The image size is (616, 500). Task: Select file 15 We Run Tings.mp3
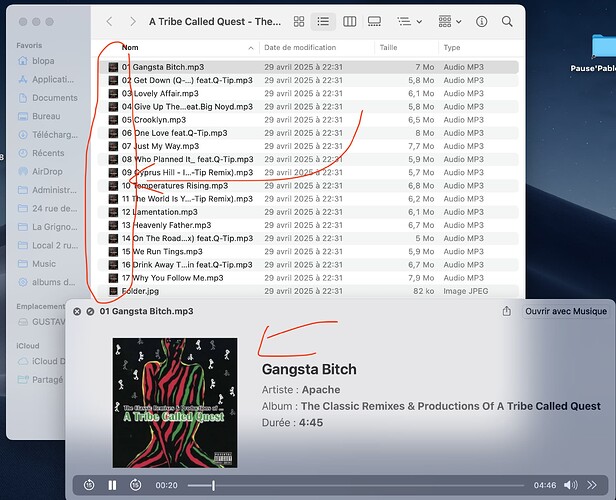[308, 251]
